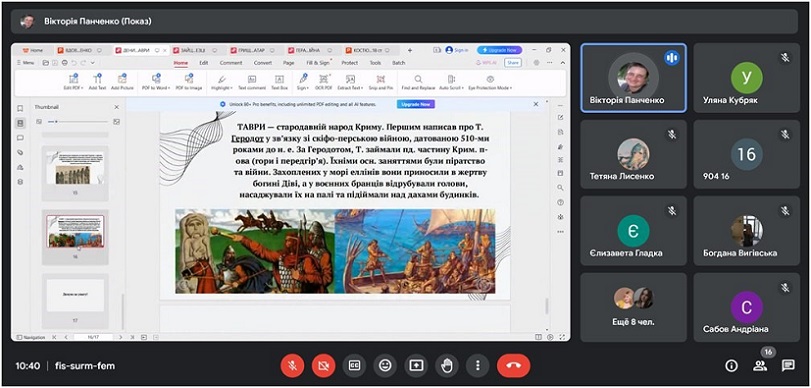Go to next page arrow in status bar
This screenshot has height=388, width=811.
coord(121,337)
